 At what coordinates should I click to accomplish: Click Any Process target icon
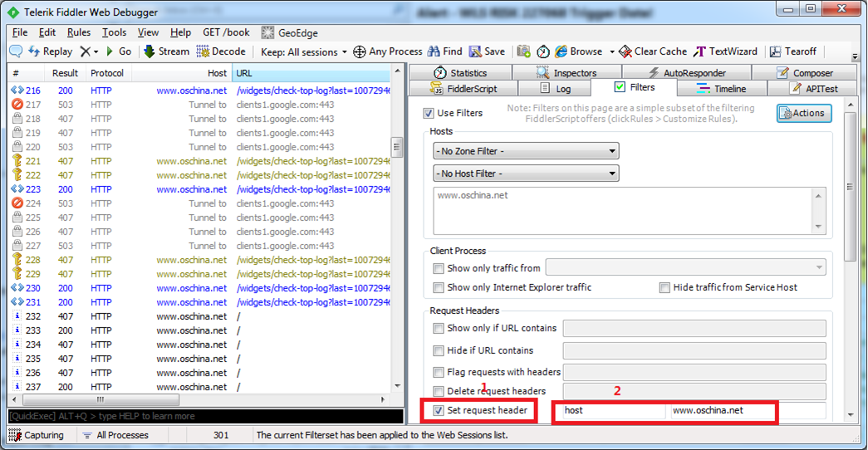[360, 51]
